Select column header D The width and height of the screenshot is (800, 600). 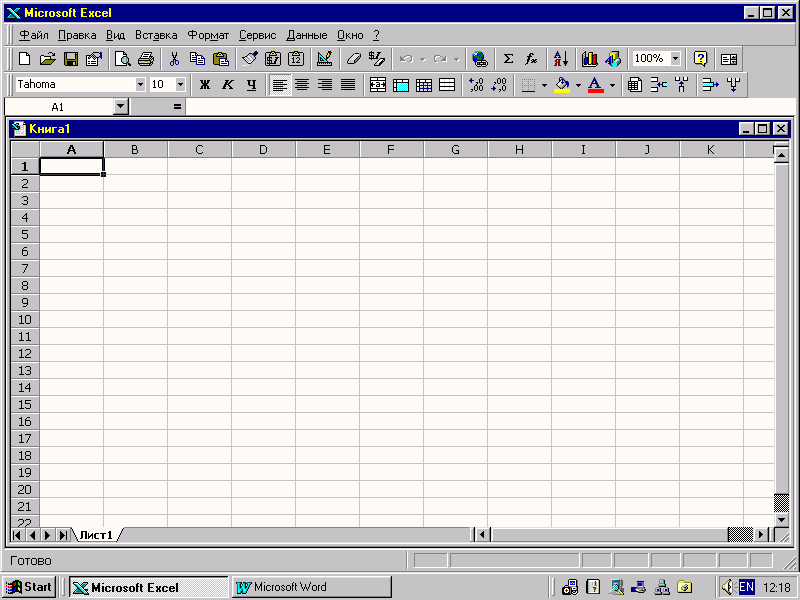[x=263, y=149]
